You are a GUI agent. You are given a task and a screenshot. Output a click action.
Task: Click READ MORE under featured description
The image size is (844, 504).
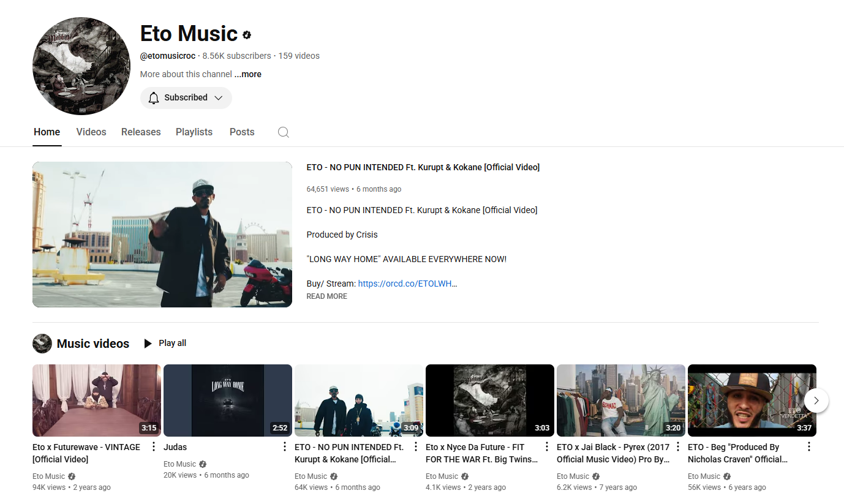coord(327,296)
